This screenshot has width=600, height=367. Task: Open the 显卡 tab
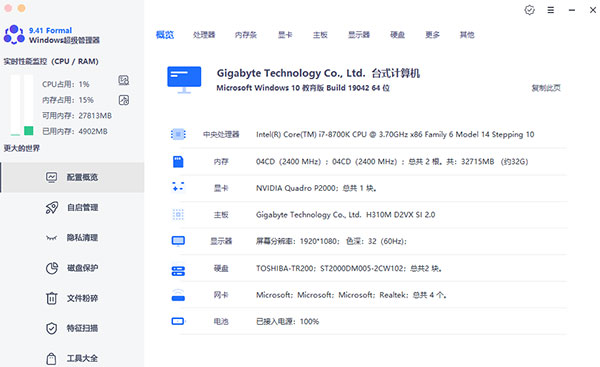285,35
